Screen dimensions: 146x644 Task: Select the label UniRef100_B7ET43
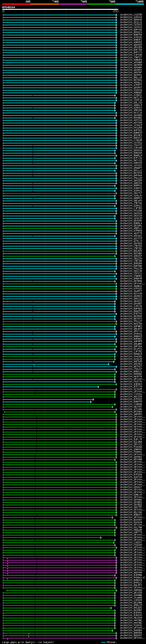click(x=131, y=314)
